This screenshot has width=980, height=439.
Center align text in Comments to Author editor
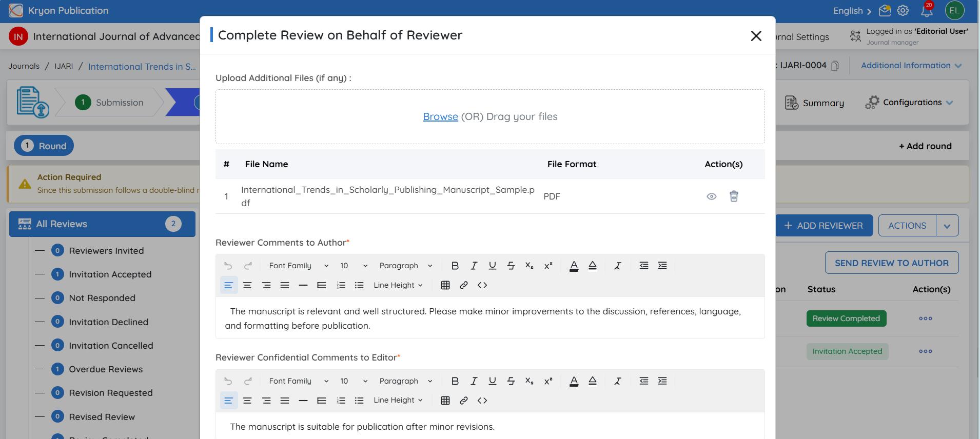[247, 285]
